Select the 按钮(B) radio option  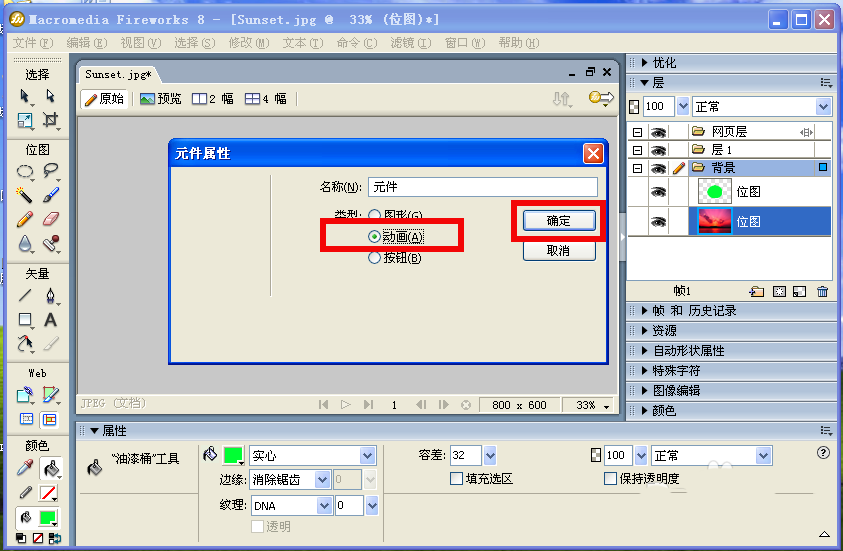pos(395,258)
